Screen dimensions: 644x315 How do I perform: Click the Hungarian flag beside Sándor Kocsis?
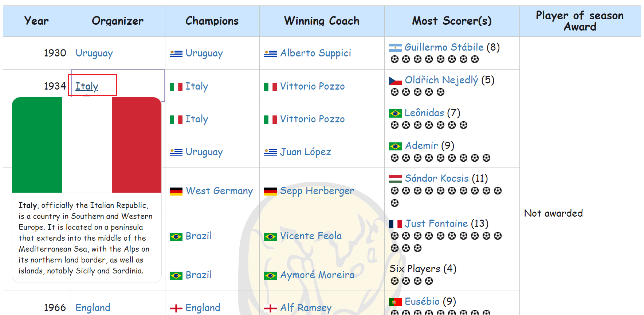tap(395, 179)
